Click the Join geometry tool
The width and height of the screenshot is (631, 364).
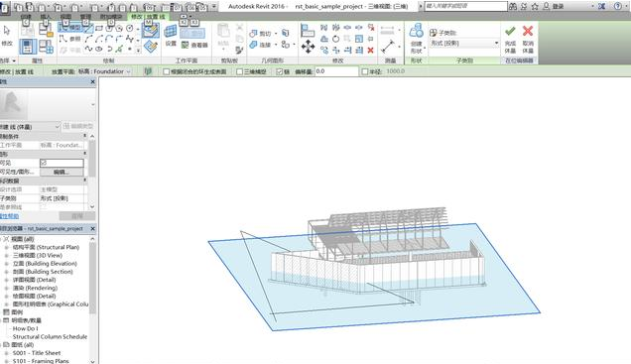pos(262,45)
